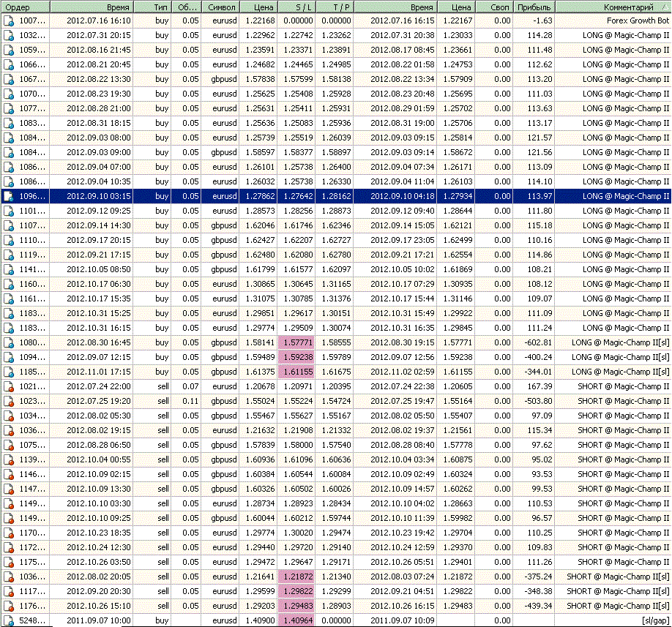
Task: Click the sell icon in the 2012.10.04 00:55 row
Action: click(x=9, y=459)
